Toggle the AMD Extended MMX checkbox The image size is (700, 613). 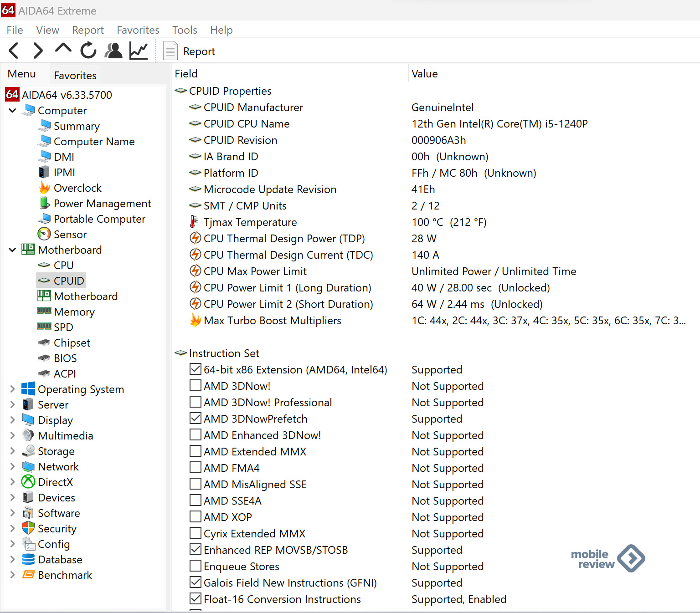(x=196, y=451)
